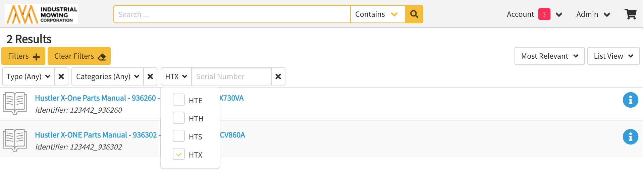The height and width of the screenshot is (175, 644).
Task: Uncheck the HTX checkbox
Action: 179,154
